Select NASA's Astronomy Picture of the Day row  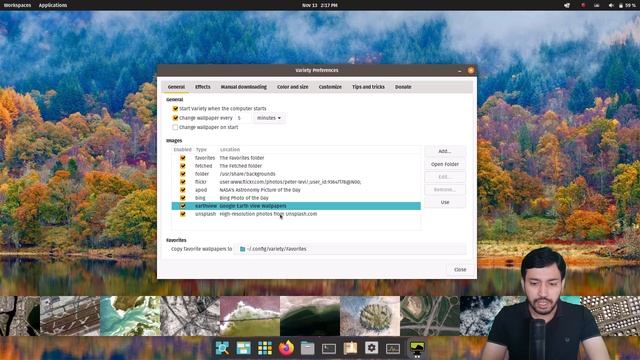[x=296, y=190]
